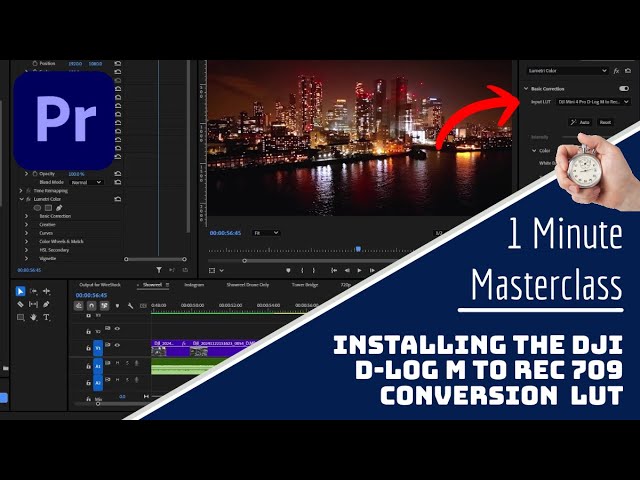Viewport: 640px width, 480px height.
Task: Click Lumetri panel reset effect icon
Action: (628, 71)
